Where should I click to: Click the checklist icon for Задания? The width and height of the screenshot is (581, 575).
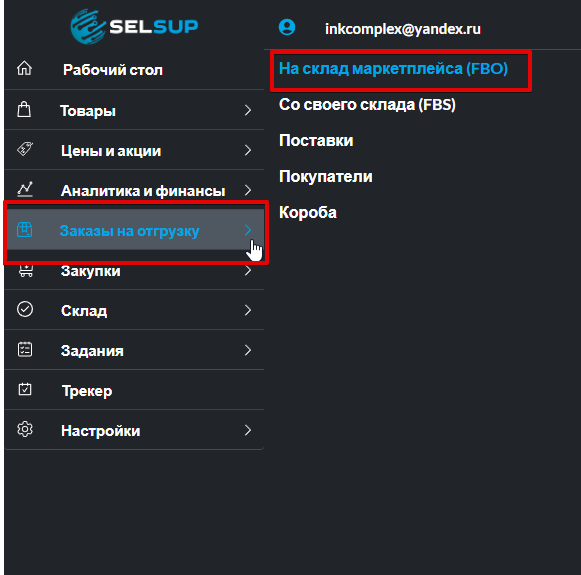(25, 349)
